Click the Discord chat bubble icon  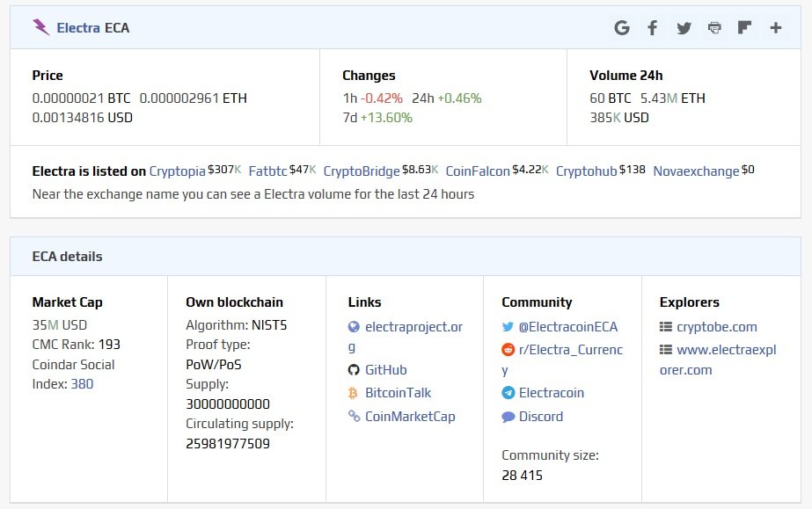[508, 417]
